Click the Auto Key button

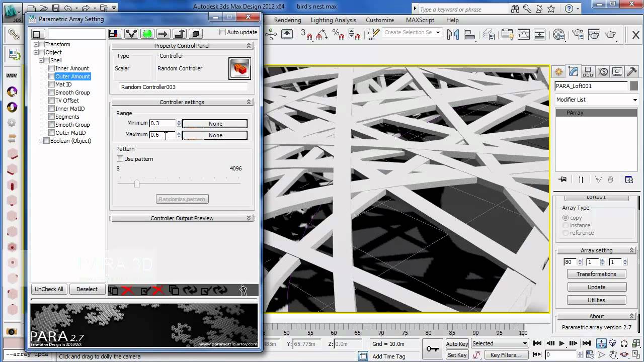457,344
